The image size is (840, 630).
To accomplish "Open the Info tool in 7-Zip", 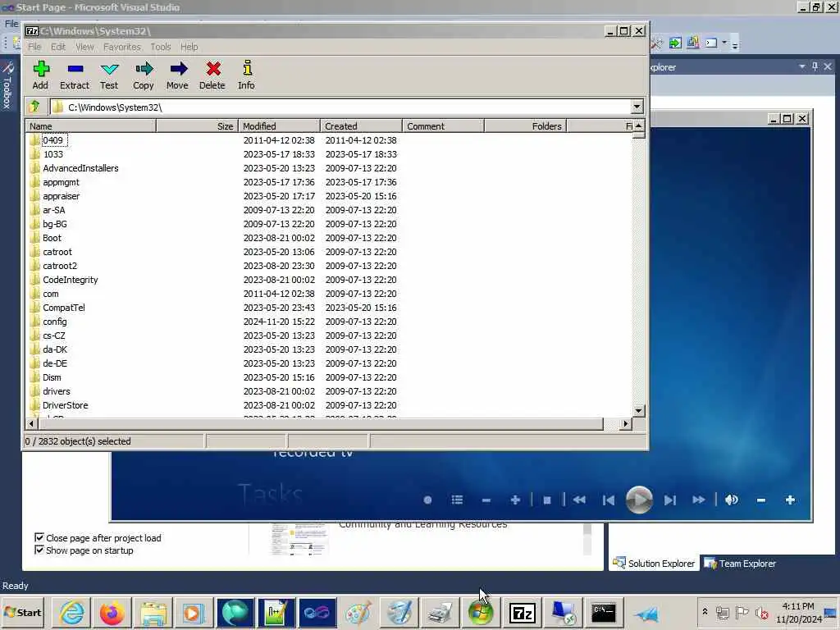I will click(246, 75).
